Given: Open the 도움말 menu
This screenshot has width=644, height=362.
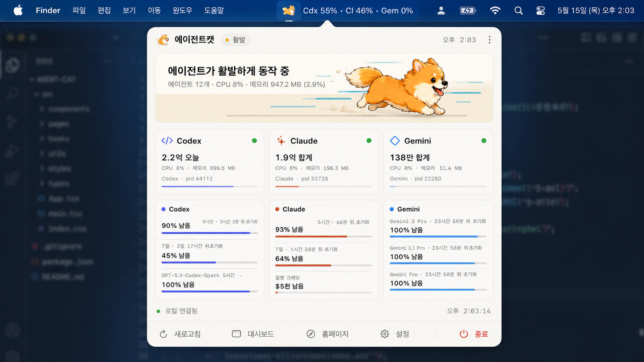Looking at the screenshot, I should (x=214, y=10).
